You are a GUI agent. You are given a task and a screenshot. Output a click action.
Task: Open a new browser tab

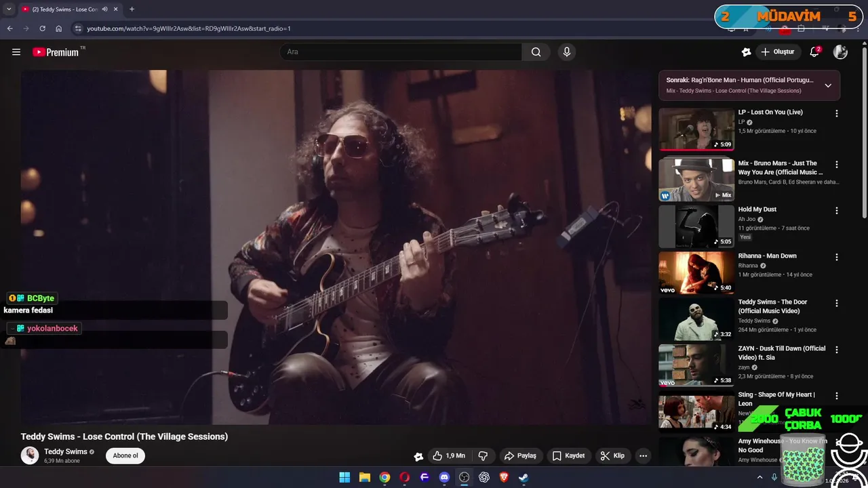(x=132, y=9)
